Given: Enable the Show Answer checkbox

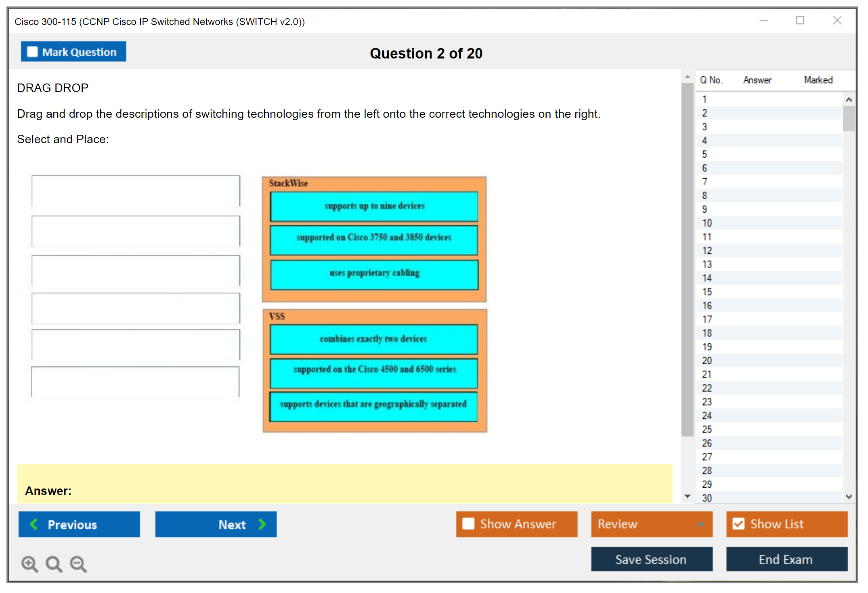Looking at the screenshot, I should coord(468,524).
